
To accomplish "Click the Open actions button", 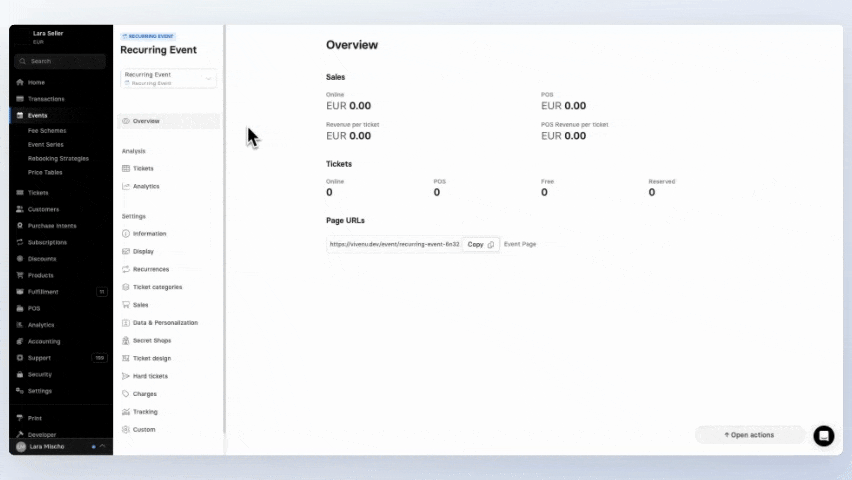I will [x=749, y=435].
